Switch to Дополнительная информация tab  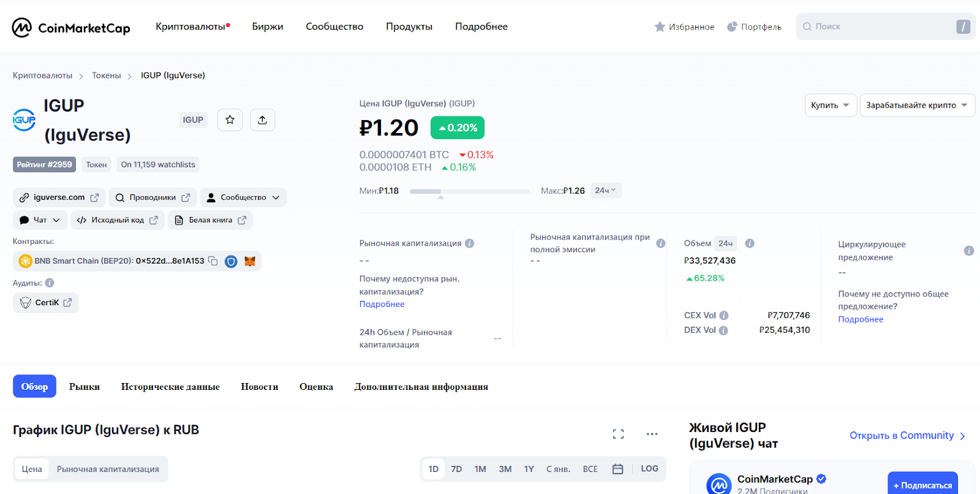click(x=421, y=387)
